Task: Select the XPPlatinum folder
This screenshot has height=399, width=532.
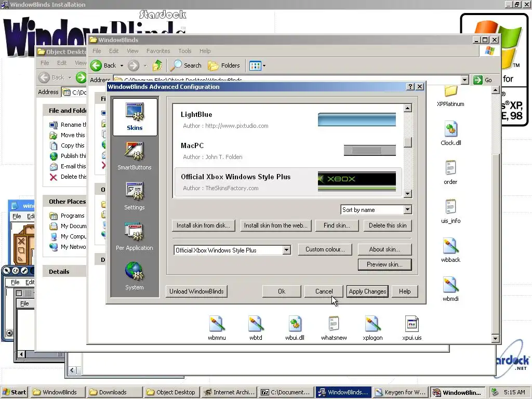Action: [x=450, y=96]
